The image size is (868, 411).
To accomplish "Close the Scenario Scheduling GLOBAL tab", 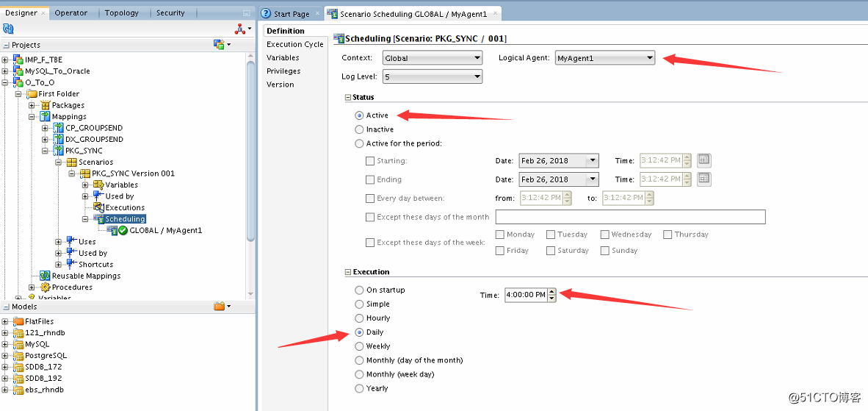I will pyautogui.click(x=495, y=14).
